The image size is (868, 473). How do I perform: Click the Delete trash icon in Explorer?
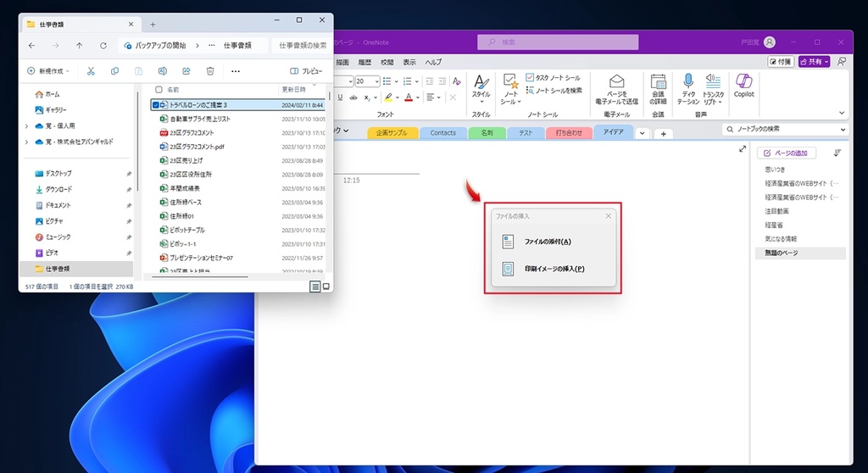coord(210,71)
